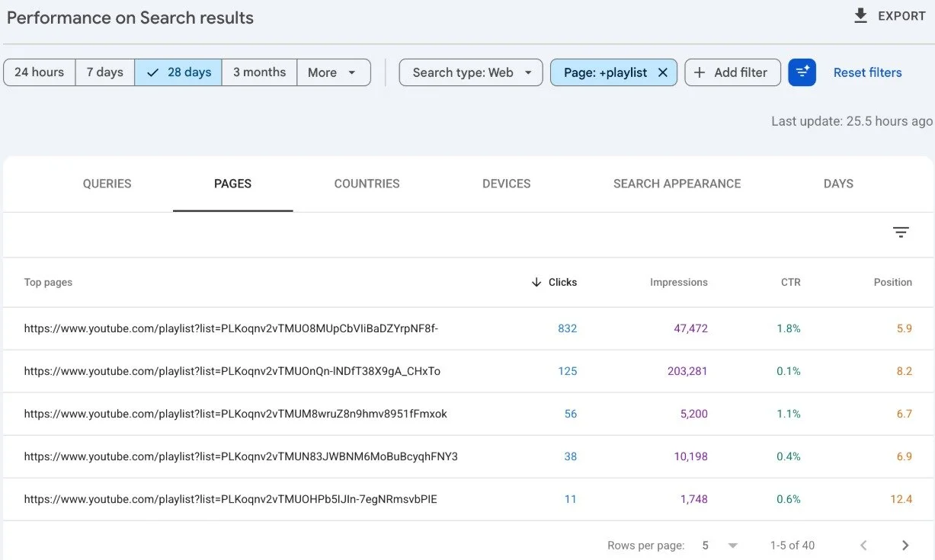Switch to the Countries tab
This screenshot has height=560, width=935.
pos(367,184)
